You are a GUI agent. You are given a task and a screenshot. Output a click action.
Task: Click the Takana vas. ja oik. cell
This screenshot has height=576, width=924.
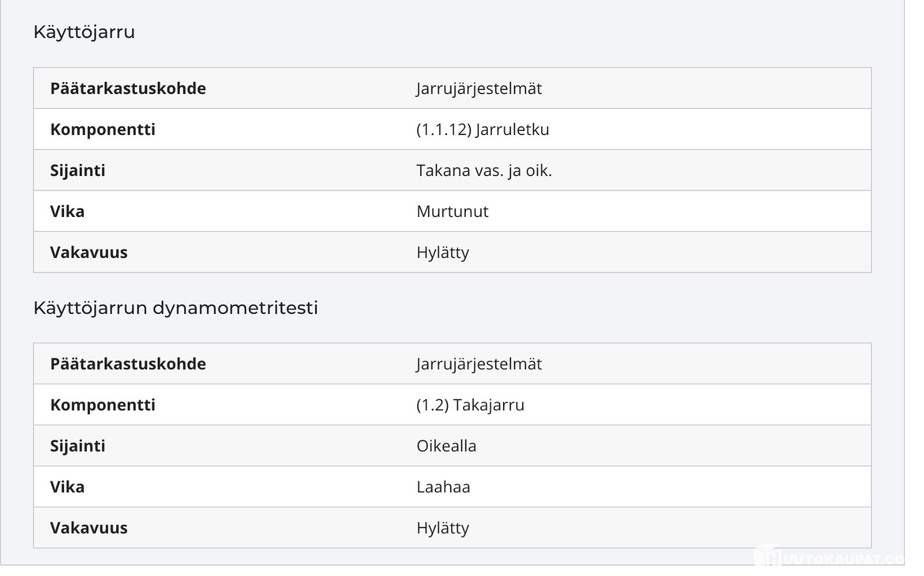click(484, 170)
